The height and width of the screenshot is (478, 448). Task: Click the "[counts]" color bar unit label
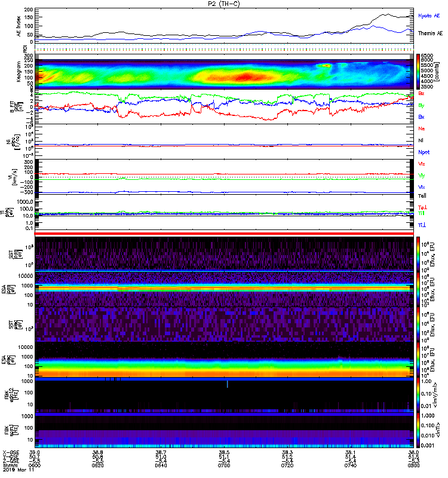pyautogui.click(x=437, y=71)
